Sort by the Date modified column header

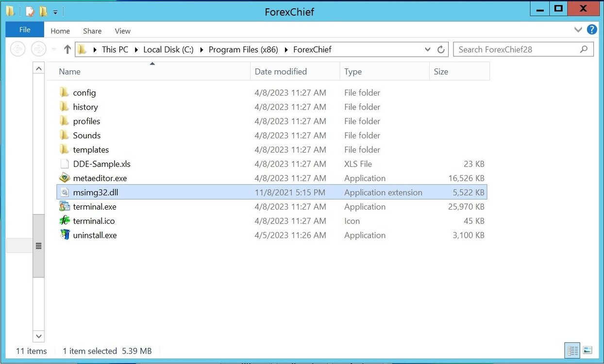click(x=295, y=71)
